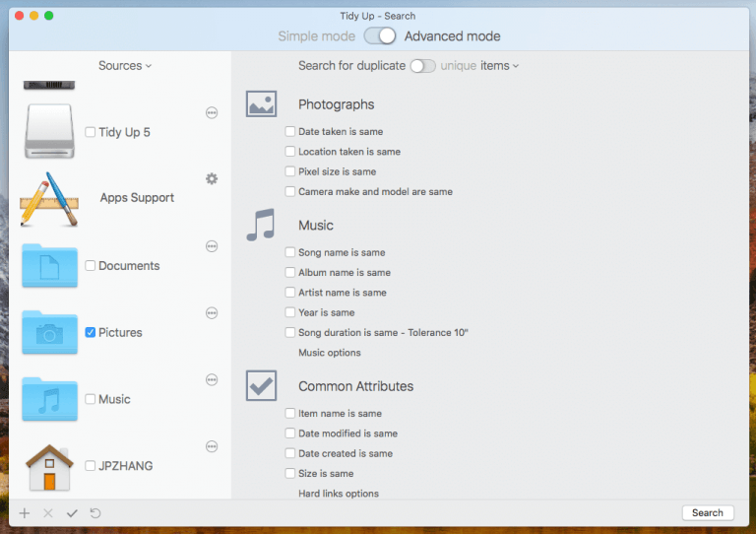Toggle duplicate or unique items switch
This screenshot has height=534, width=756.
tap(423, 66)
